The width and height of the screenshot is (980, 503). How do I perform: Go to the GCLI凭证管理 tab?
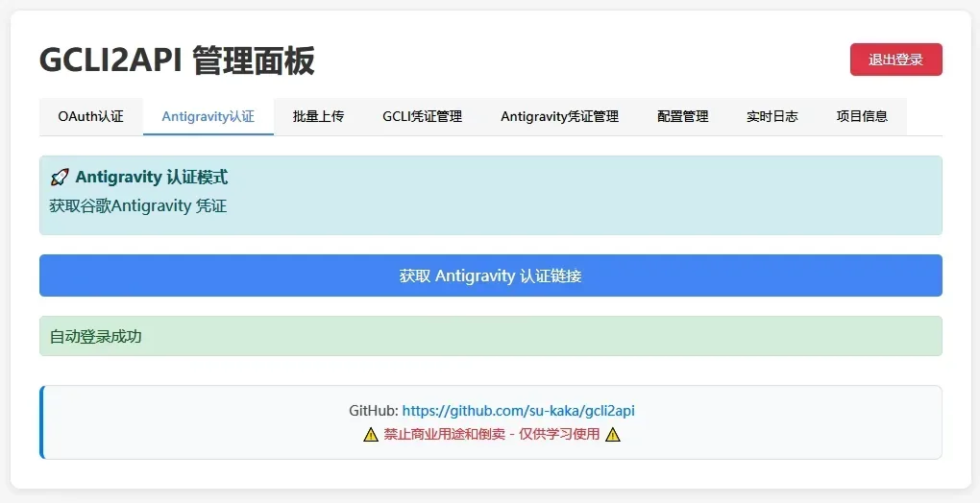point(422,116)
